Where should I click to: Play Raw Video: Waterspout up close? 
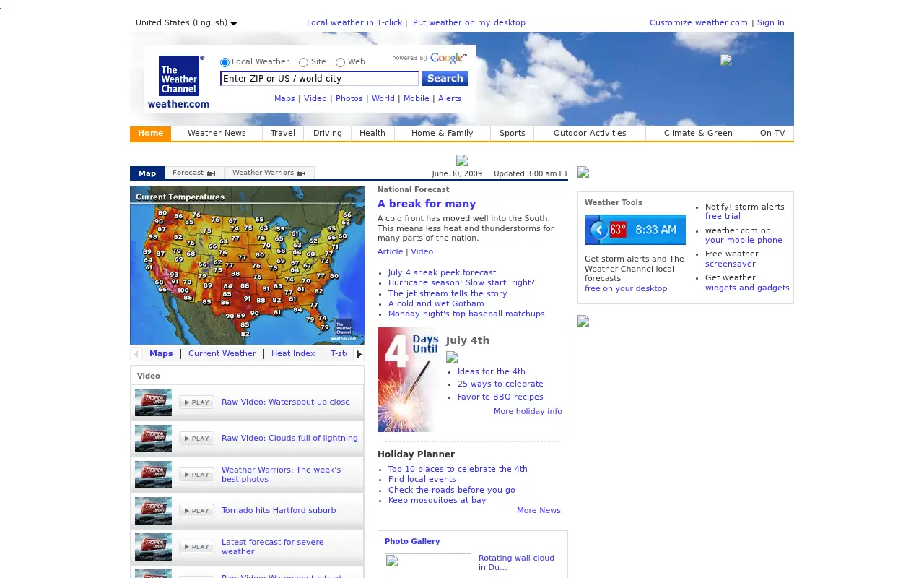(x=196, y=402)
